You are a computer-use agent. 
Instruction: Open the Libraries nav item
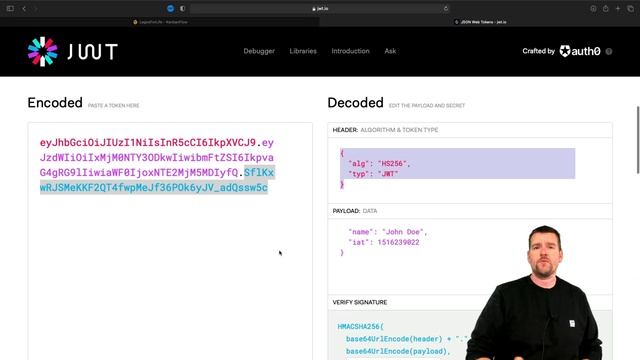pos(303,51)
